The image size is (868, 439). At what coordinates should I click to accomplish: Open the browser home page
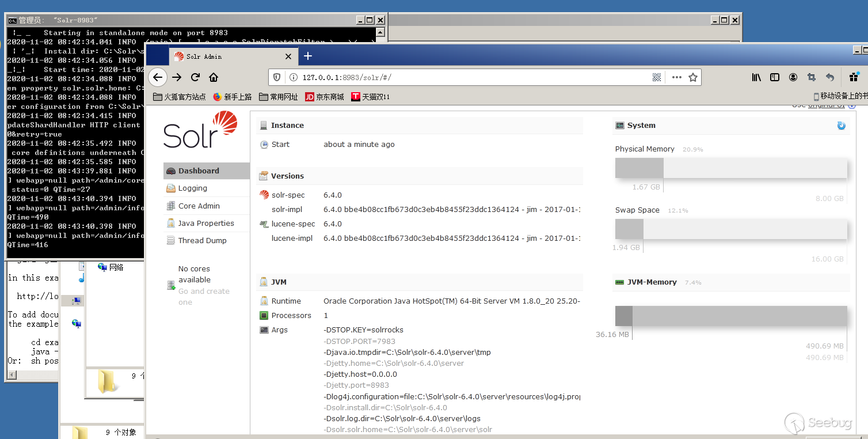(214, 77)
